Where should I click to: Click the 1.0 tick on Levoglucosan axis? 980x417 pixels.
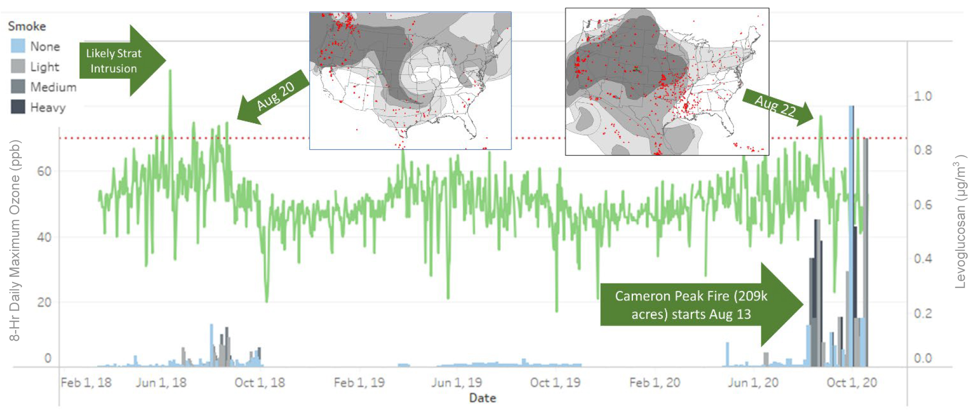coord(923,96)
